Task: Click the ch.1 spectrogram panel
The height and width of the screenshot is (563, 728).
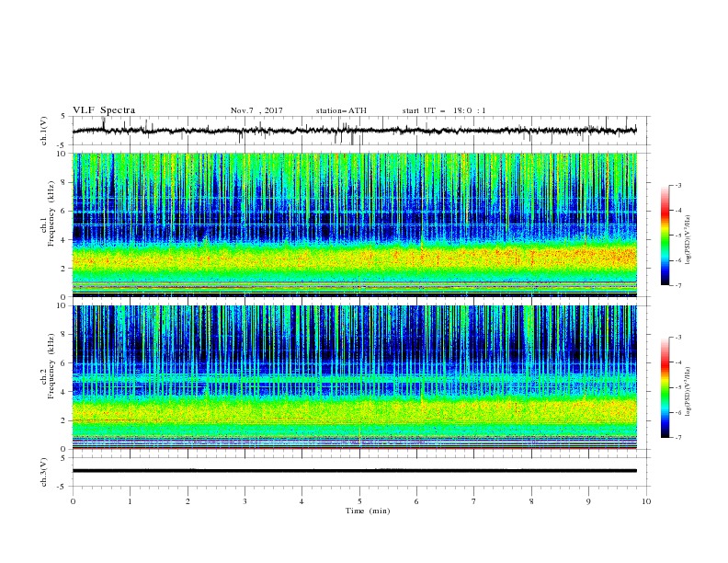Action: [354, 224]
